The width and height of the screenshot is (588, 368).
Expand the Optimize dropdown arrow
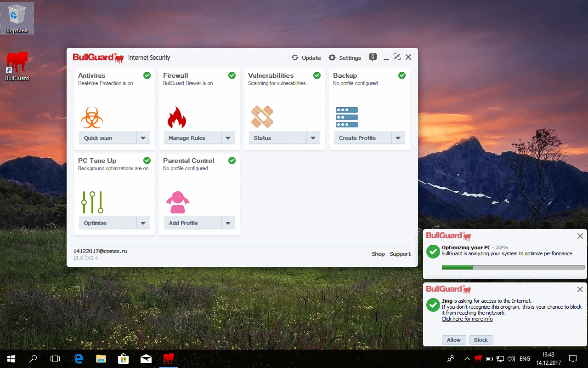(x=143, y=223)
